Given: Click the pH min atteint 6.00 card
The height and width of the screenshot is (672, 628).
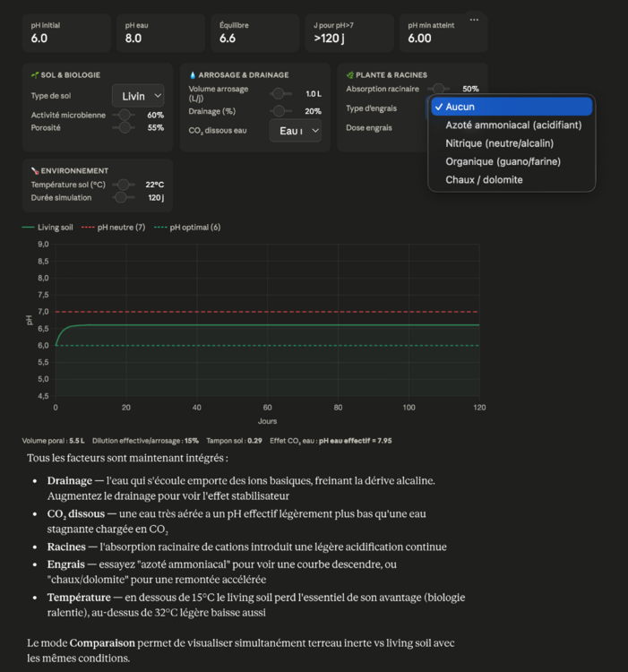Looking at the screenshot, I should point(443,33).
